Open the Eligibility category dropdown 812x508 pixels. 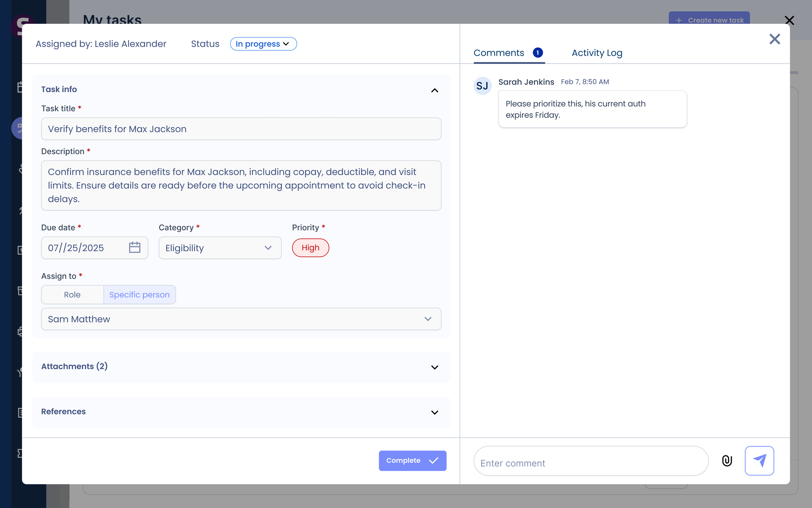220,248
